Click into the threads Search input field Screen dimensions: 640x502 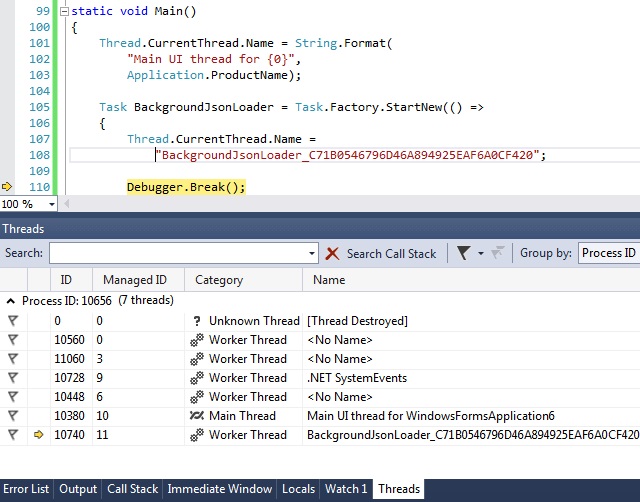[x=179, y=253]
